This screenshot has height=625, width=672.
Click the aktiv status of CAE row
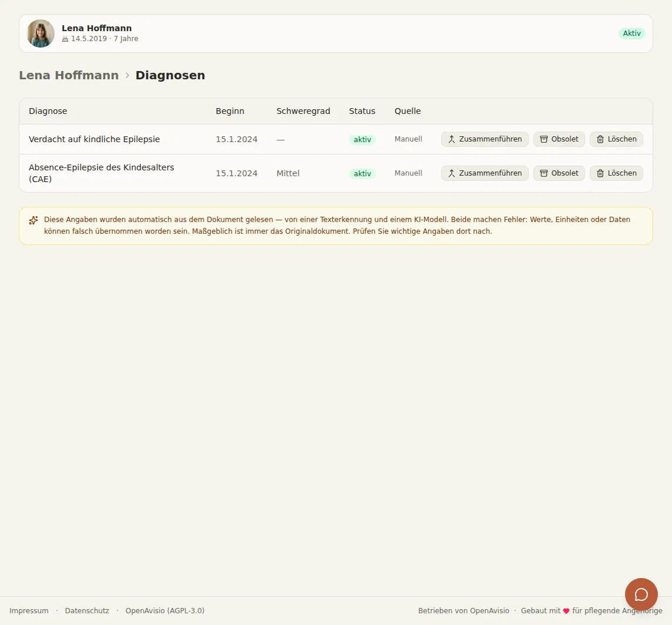(362, 174)
